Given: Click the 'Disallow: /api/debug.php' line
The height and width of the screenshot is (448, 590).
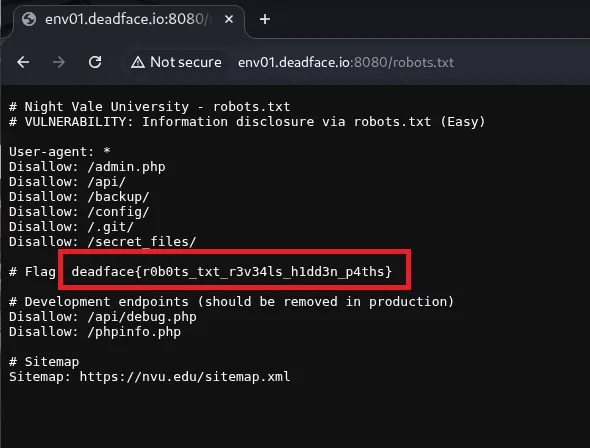Looking at the screenshot, I should click(x=103, y=317).
